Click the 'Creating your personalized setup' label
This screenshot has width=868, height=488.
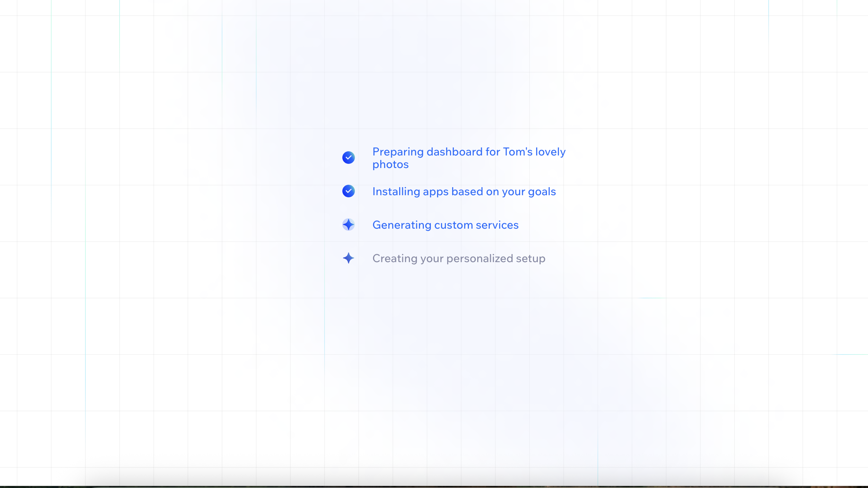459,258
